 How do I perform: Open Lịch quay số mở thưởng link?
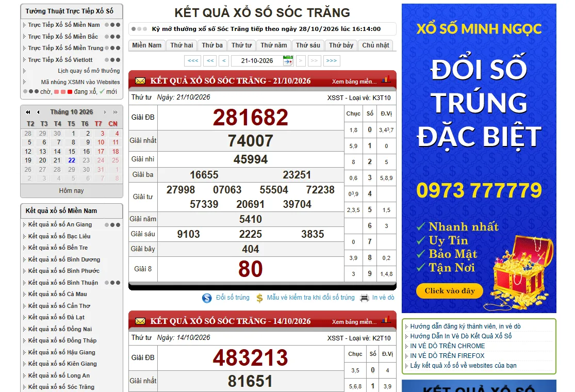point(89,71)
